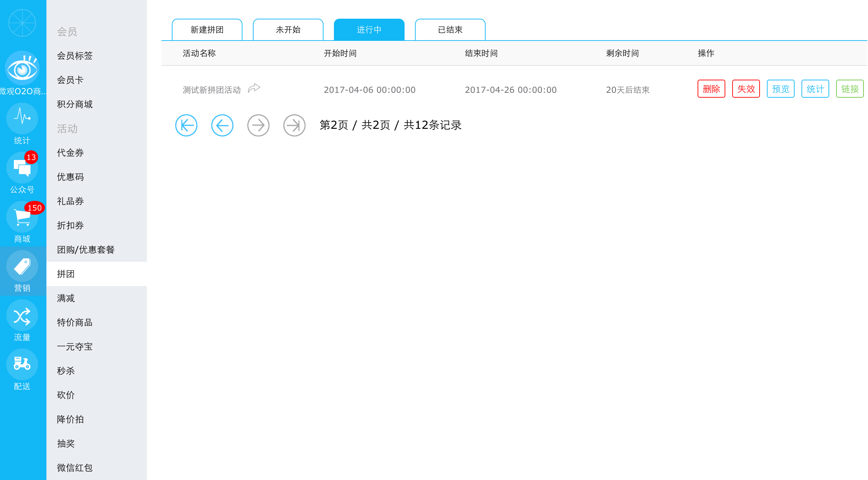Open 降价拍 menu item
The height and width of the screenshot is (480, 868).
pos(97,419)
